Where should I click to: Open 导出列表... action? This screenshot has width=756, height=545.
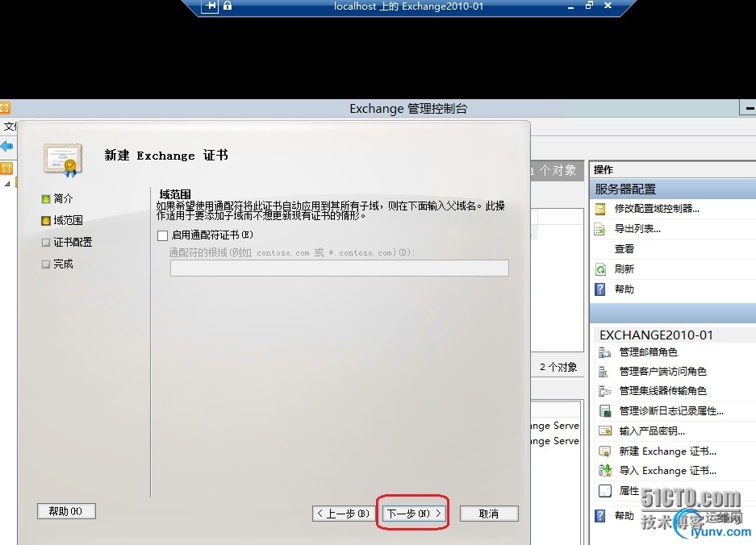click(637, 229)
